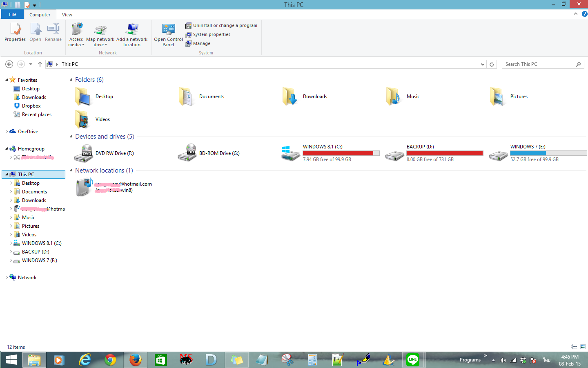
Task: Open Dropbox under Favorites
Action: (x=27, y=106)
